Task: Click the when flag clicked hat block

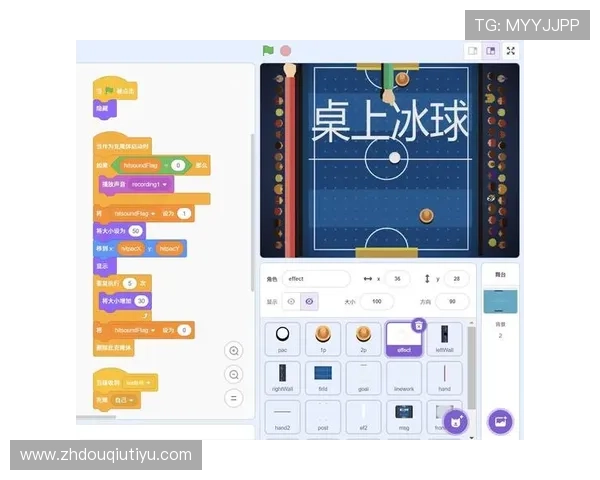Action: (x=115, y=89)
